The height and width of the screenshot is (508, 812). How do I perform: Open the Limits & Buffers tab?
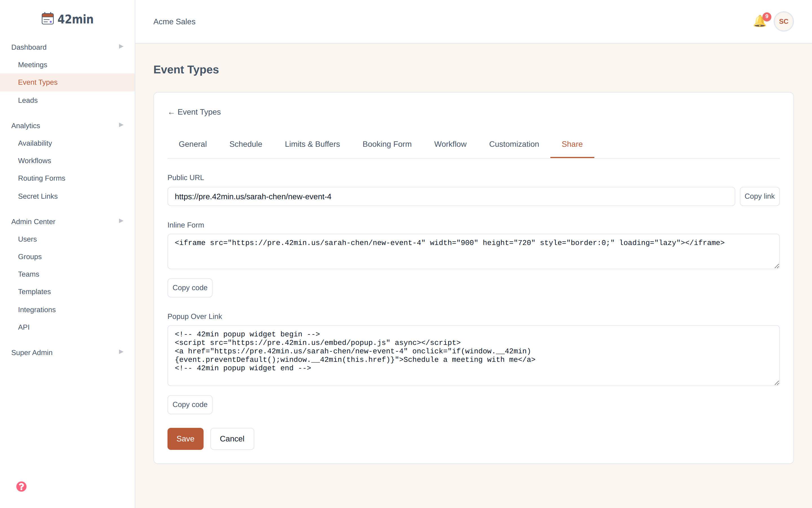[312, 144]
